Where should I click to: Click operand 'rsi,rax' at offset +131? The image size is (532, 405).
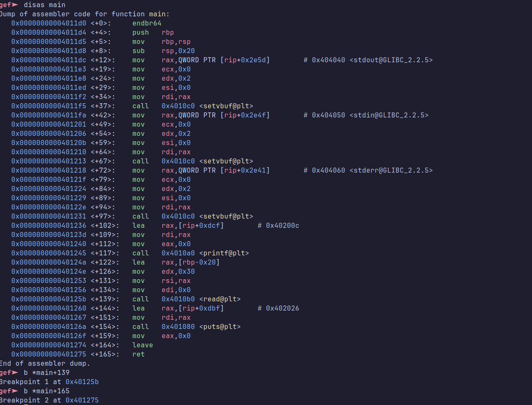(x=176, y=280)
